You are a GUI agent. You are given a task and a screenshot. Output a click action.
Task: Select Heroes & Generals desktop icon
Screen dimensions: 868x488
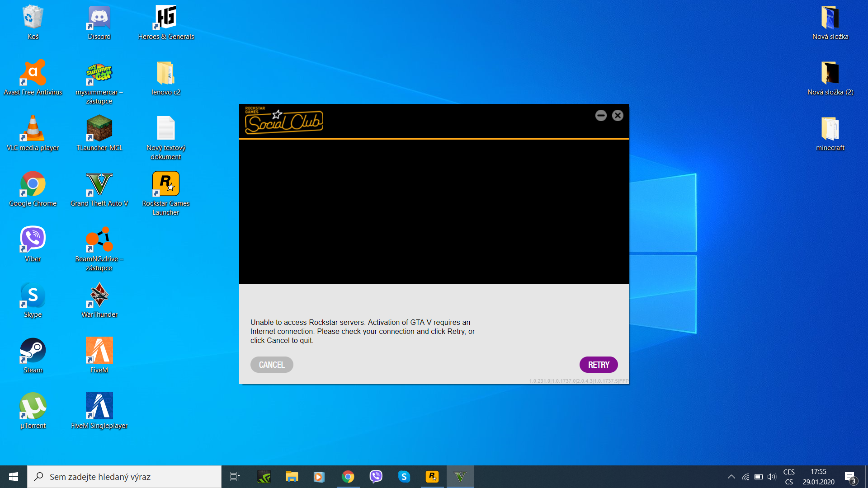(x=166, y=18)
